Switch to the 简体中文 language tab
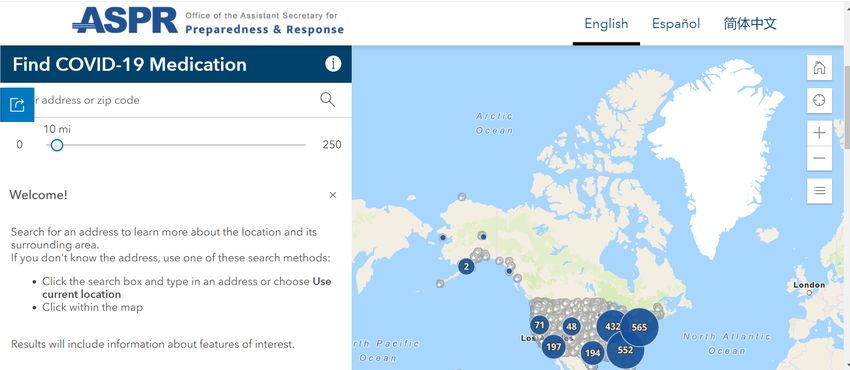This screenshot has width=850, height=370. pyautogui.click(x=750, y=24)
